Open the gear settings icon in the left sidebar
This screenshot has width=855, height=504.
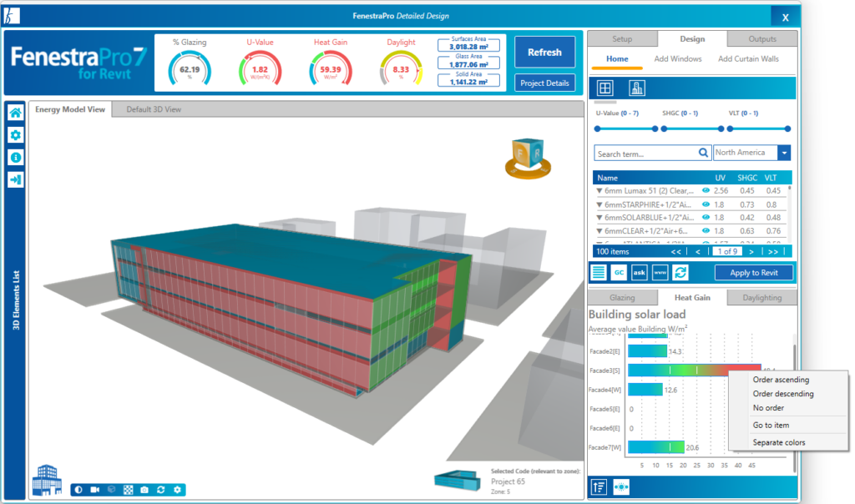click(x=15, y=135)
